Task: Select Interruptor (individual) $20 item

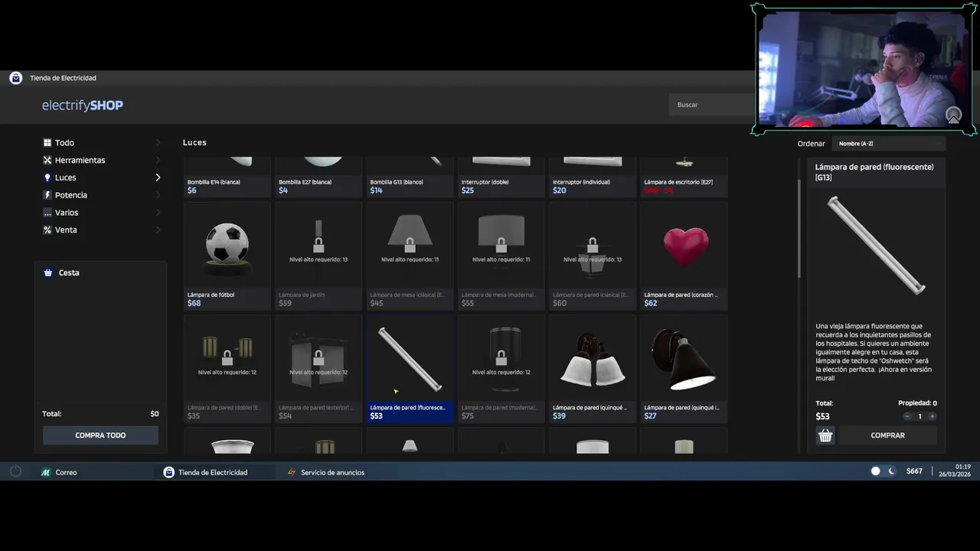Action: pos(593,178)
